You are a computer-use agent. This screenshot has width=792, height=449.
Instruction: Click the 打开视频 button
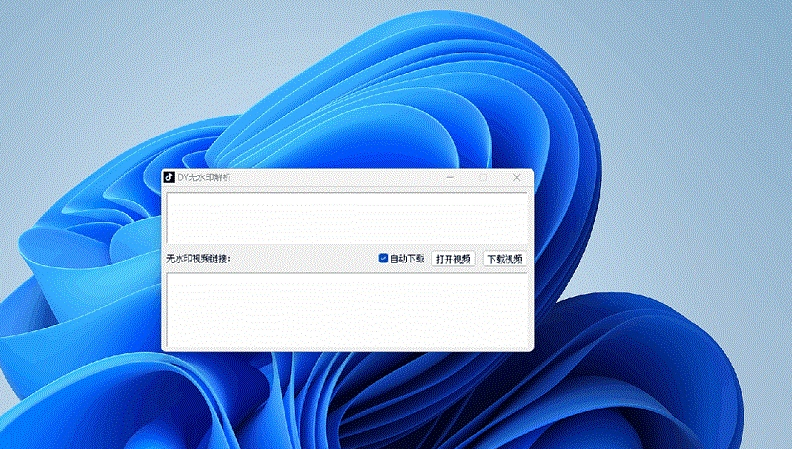(x=453, y=259)
